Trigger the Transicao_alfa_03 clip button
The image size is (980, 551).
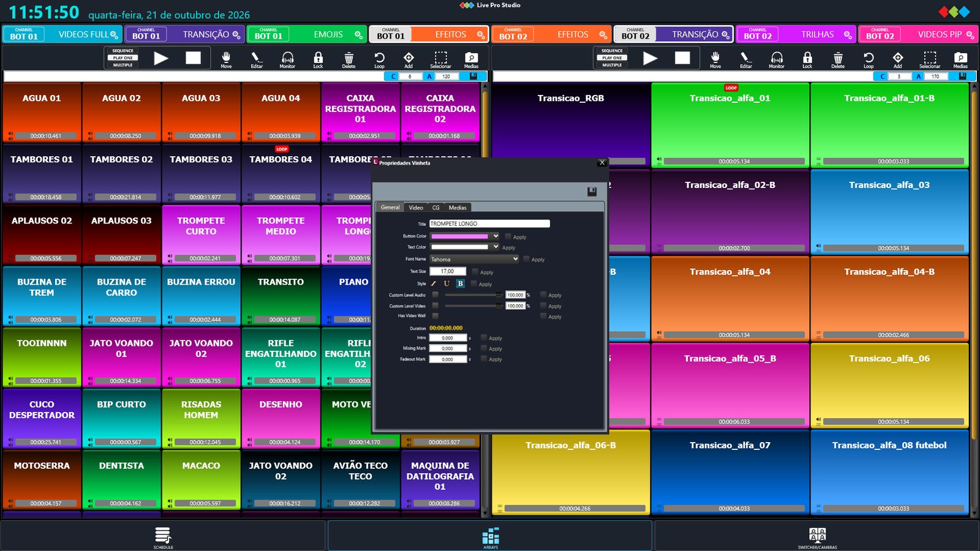(889, 211)
